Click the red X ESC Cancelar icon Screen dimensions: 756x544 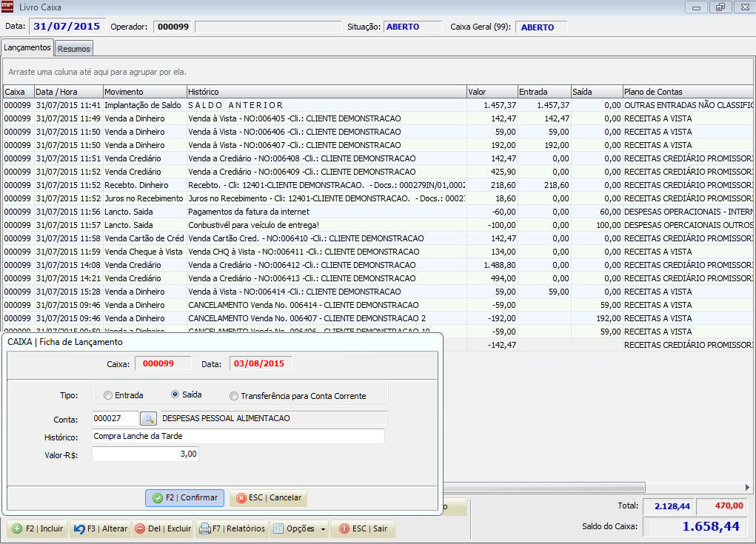point(241,498)
